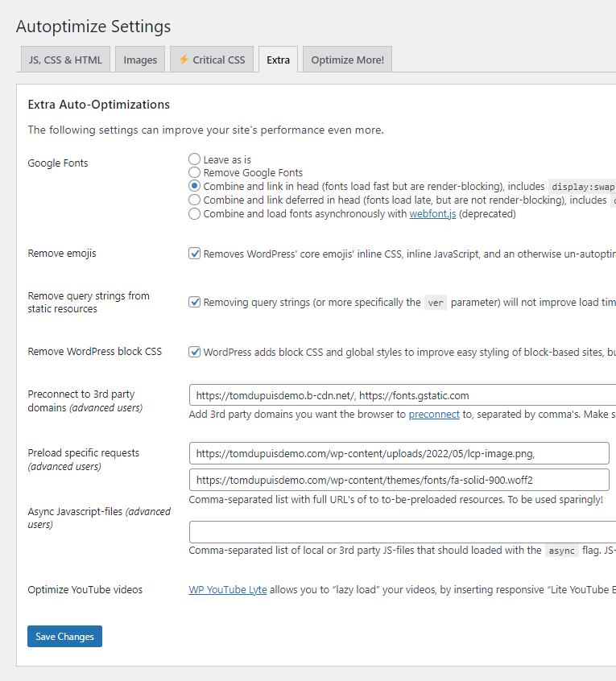Click the Save Changes button
Viewport: 616px width, 681px height.
tap(64, 636)
